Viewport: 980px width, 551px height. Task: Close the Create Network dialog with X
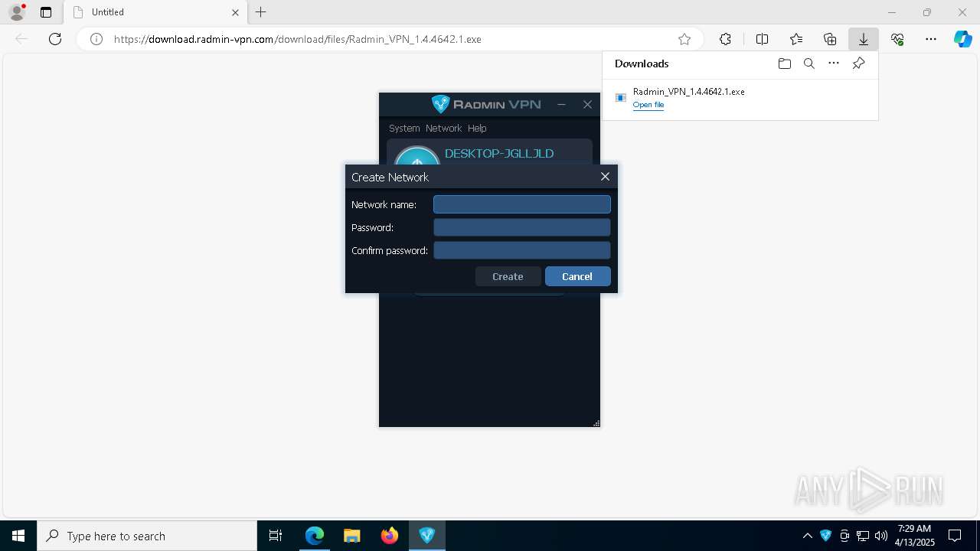click(605, 177)
